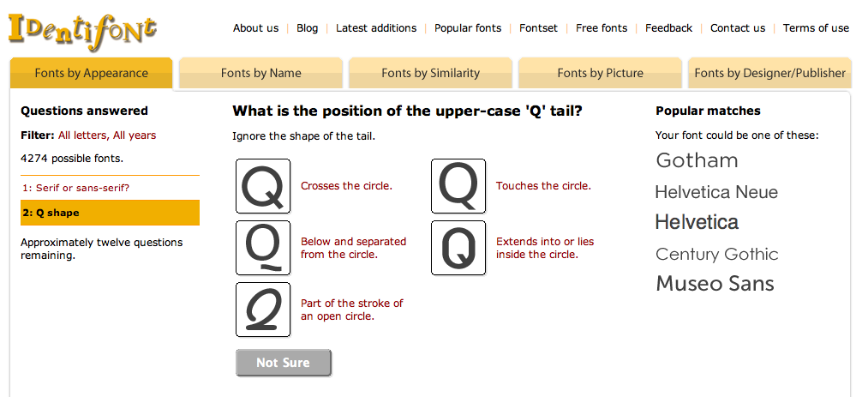Open the Fonts by Name tab
The width and height of the screenshot is (868, 397).
(260, 73)
